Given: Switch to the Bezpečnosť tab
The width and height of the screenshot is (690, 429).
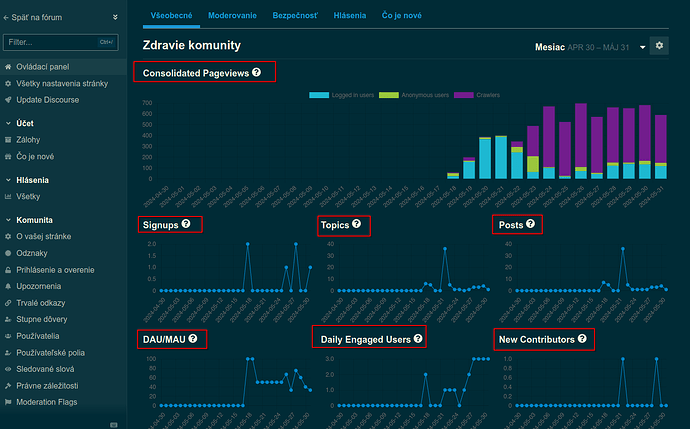Looking at the screenshot, I should 295,15.
